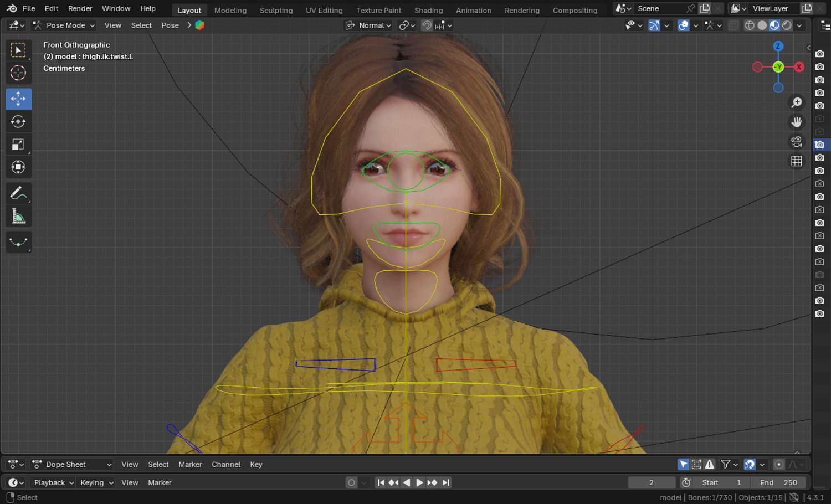Expand the Playback dropdown
This screenshot has height=504, width=831.
pos(53,482)
